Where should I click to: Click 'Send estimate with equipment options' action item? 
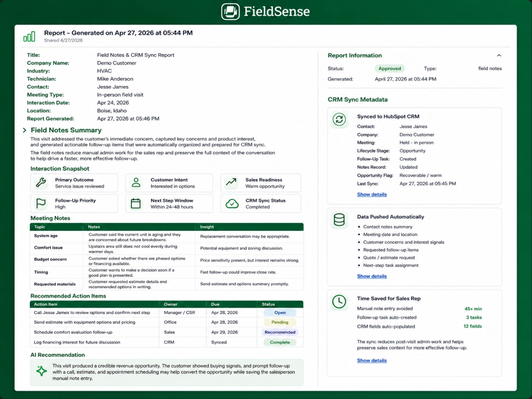(85, 322)
